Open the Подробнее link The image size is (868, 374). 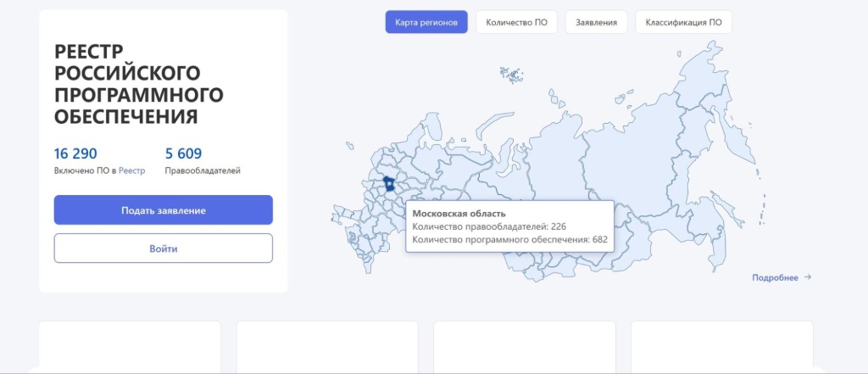775,277
